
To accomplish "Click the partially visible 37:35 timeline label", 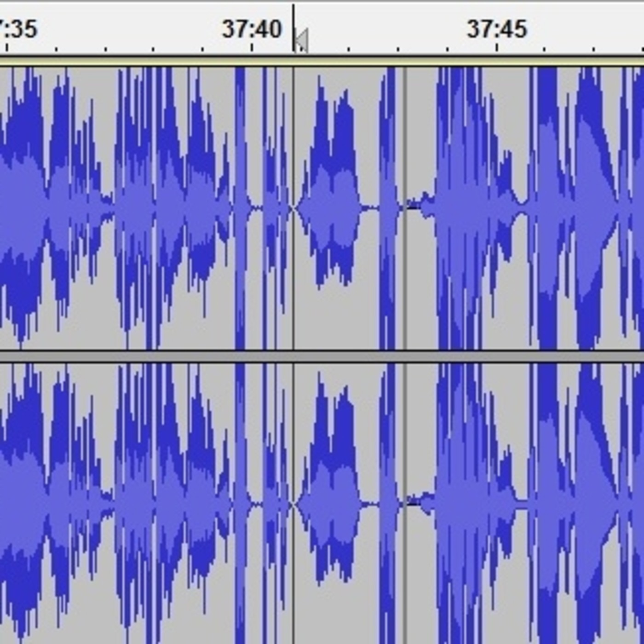I will point(18,29).
